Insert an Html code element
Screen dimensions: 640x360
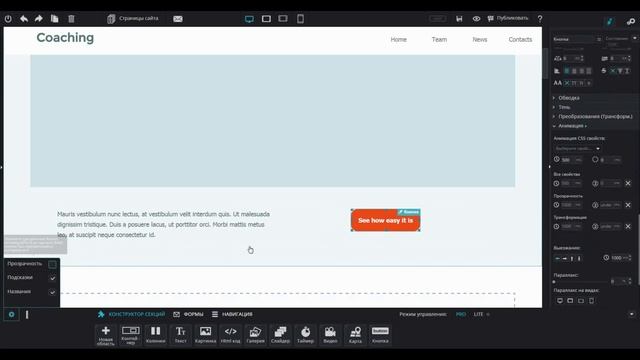coord(231,336)
